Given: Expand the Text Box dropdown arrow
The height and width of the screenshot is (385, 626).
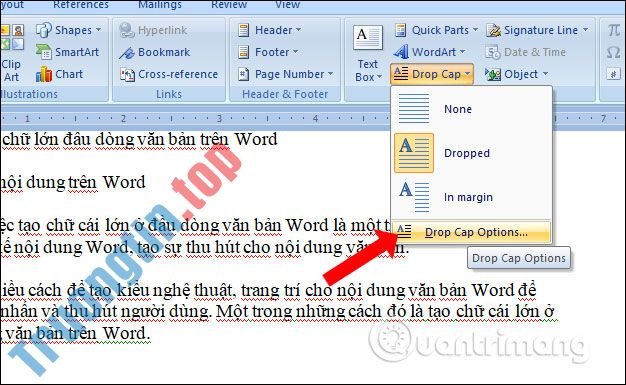Looking at the screenshot, I should pos(380,77).
